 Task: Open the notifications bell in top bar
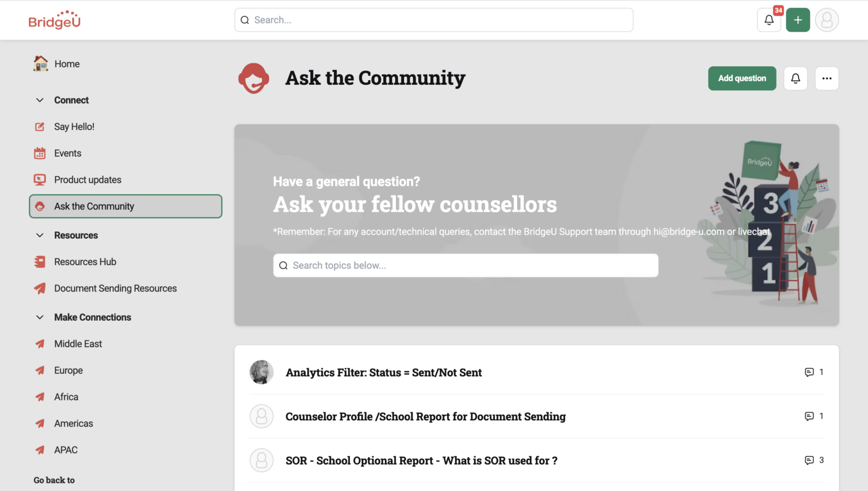[x=769, y=20]
